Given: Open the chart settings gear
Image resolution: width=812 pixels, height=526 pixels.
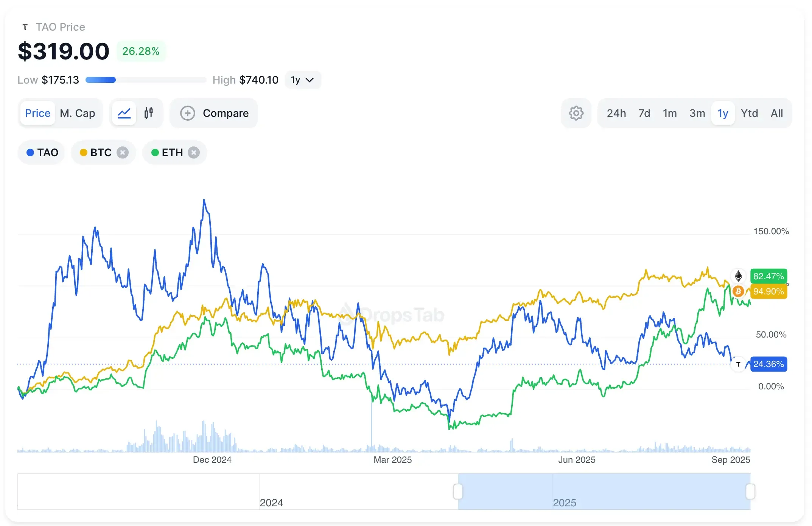Looking at the screenshot, I should click(x=576, y=113).
